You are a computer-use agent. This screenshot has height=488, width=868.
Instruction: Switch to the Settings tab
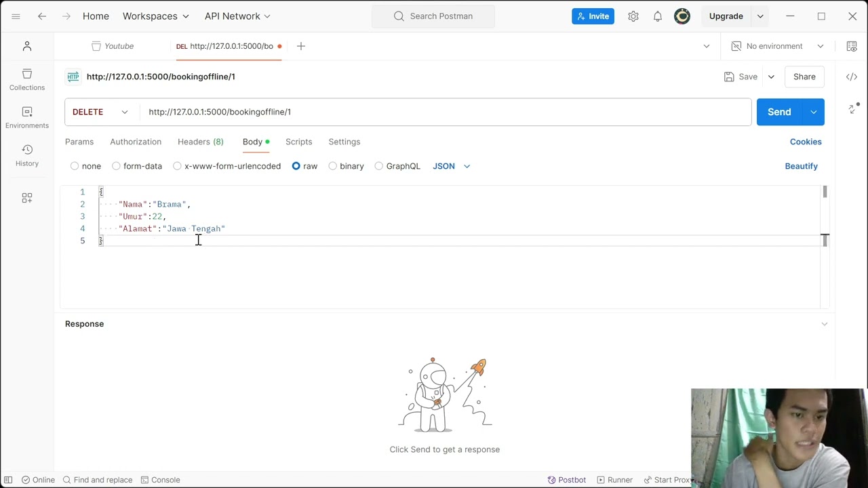[344, 142]
